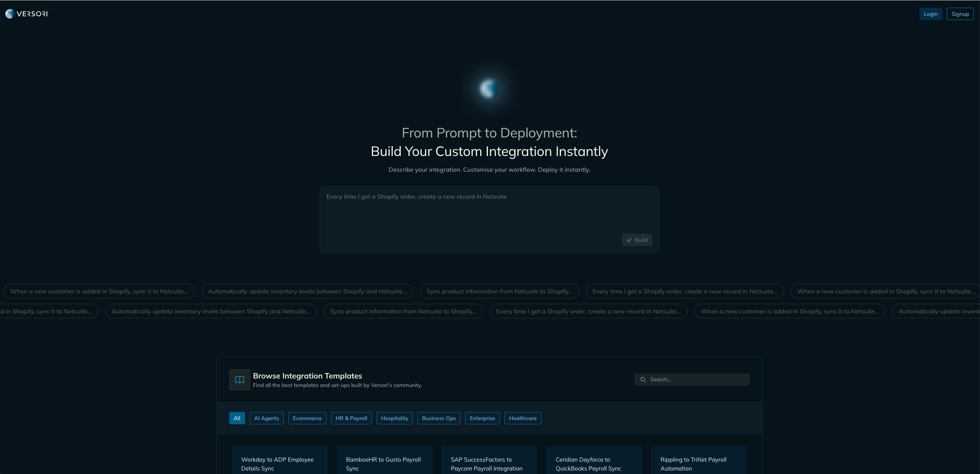Show HR & Payroll templates
This screenshot has width=980, height=474.
coord(351,418)
